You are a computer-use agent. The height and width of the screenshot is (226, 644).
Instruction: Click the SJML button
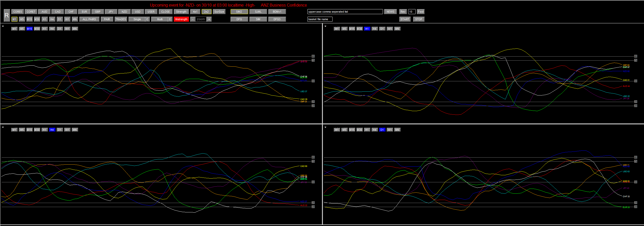258,12
